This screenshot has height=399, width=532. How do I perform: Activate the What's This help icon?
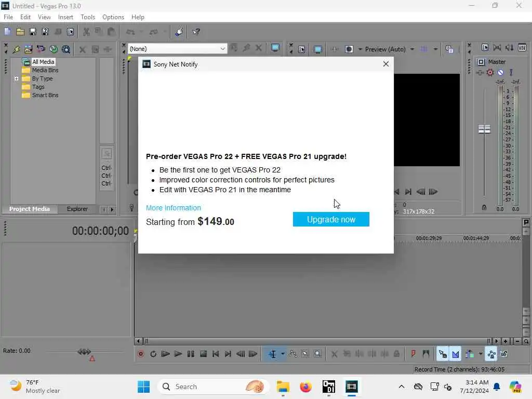(196, 32)
